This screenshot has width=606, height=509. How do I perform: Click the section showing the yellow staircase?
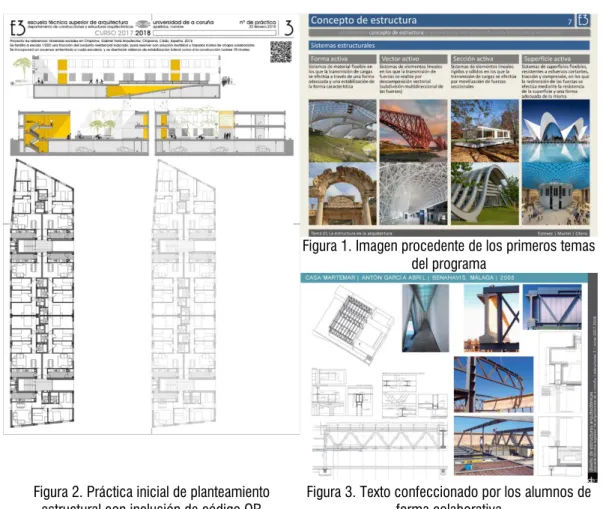click(80, 133)
